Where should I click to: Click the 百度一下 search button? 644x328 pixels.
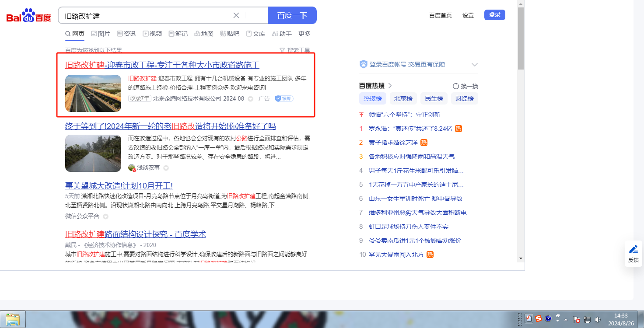pos(292,15)
